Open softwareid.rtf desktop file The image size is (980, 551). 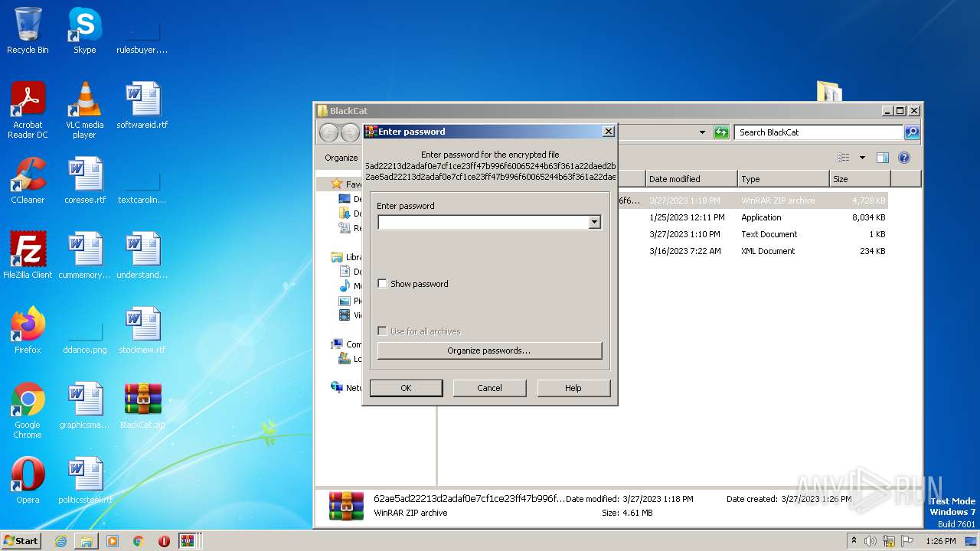pyautogui.click(x=142, y=106)
